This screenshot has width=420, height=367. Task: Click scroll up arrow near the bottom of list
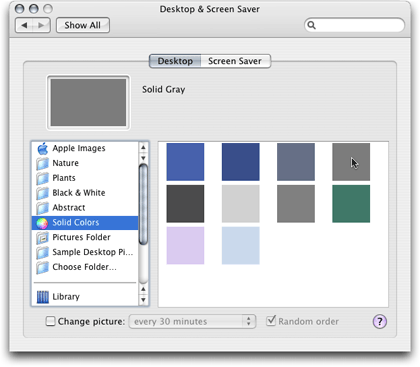pyautogui.click(x=143, y=289)
